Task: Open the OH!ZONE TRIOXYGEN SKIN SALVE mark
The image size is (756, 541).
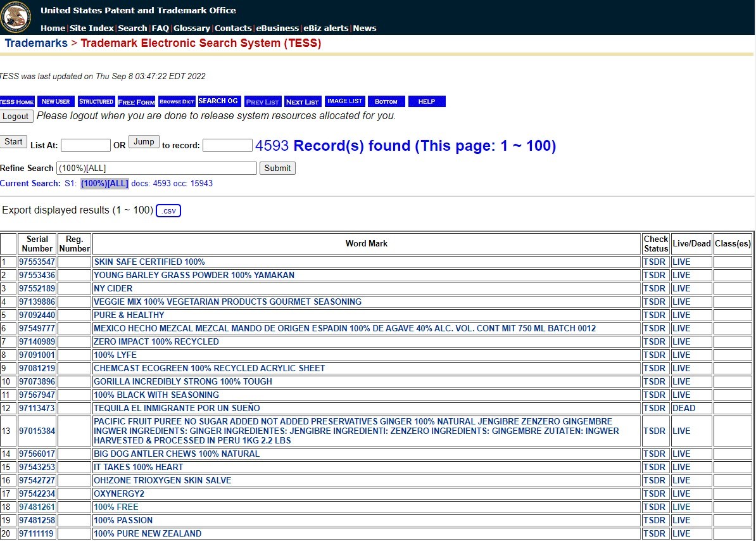Action: click(163, 480)
